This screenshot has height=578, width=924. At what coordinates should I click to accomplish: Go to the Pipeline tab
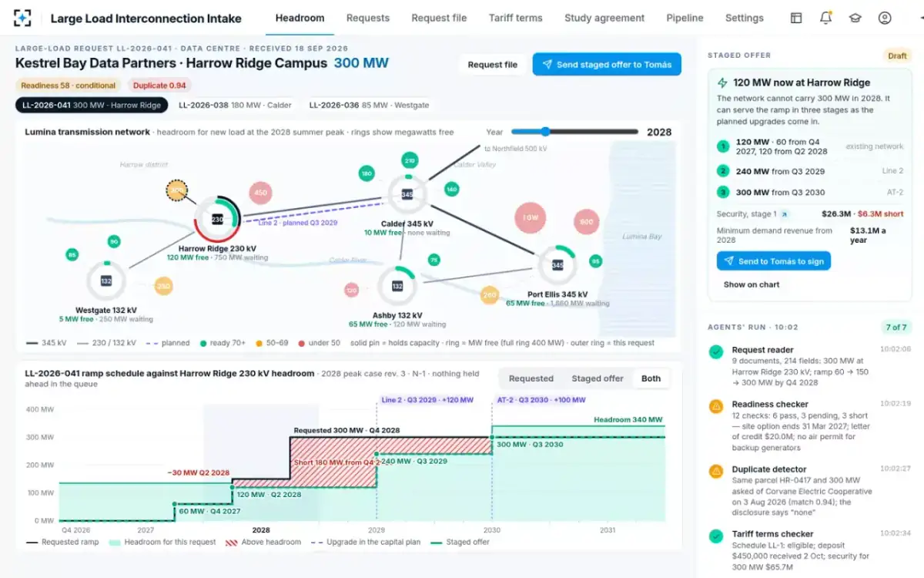[685, 18]
